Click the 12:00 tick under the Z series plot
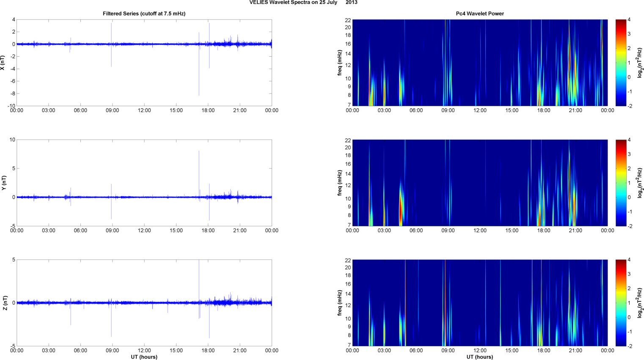The image size is (644, 360). (x=144, y=350)
